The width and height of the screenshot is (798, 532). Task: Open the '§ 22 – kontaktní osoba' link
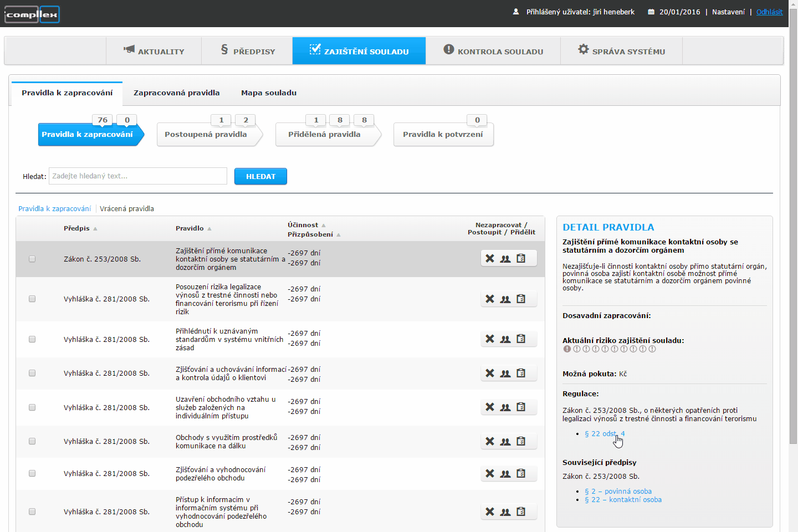[623, 500]
